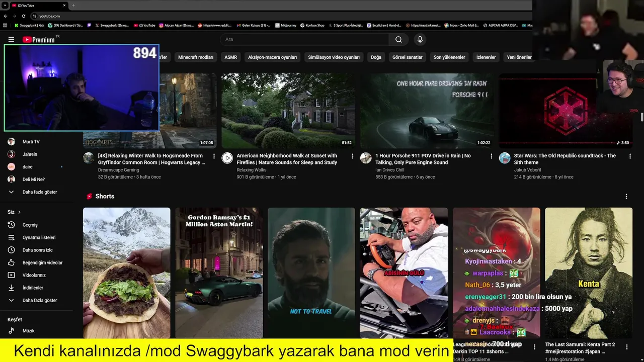Image resolution: width=644 pixels, height=362 pixels.
Task: Open the Hogsmeade winter walk video title
Action: coord(151,159)
